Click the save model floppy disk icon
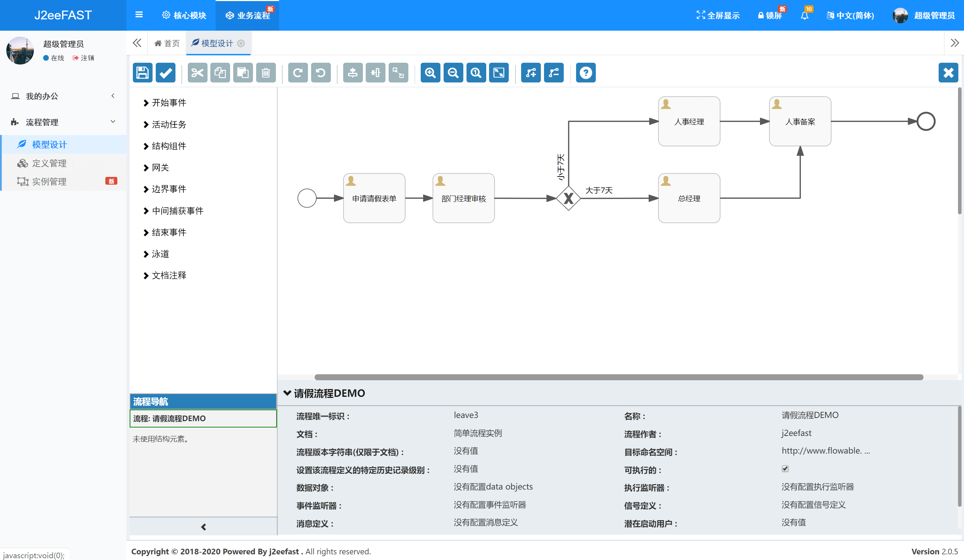The image size is (964, 560). click(142, 73)
